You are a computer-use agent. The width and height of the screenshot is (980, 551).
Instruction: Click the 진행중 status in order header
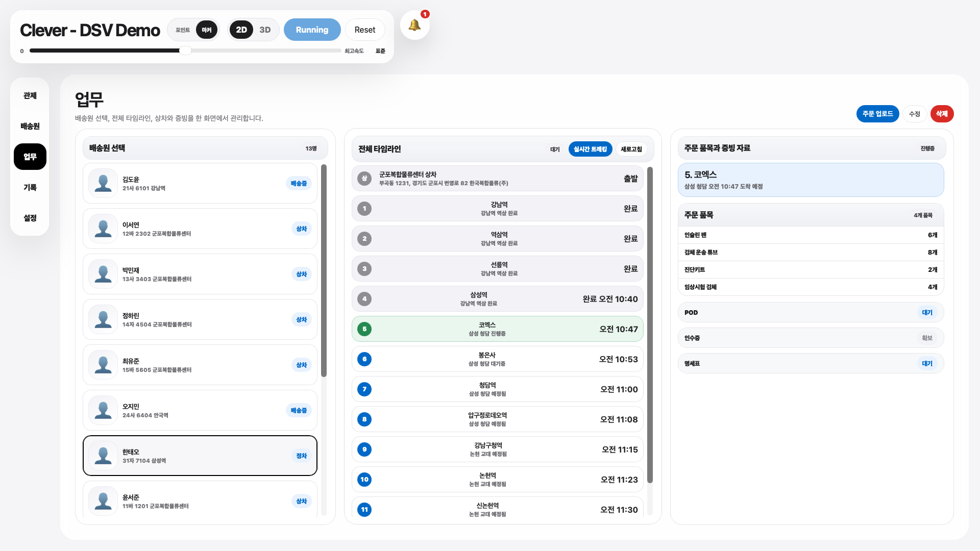tap(927, 148)
